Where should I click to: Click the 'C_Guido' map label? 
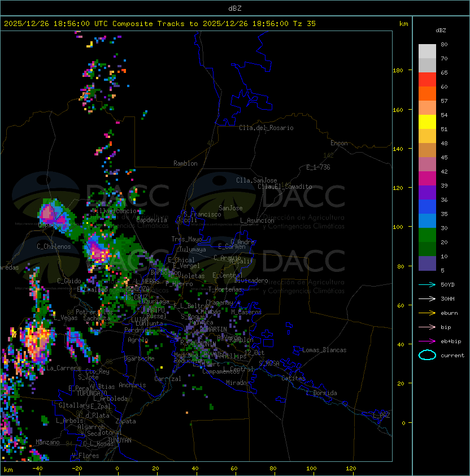click(x=69, y=281)
